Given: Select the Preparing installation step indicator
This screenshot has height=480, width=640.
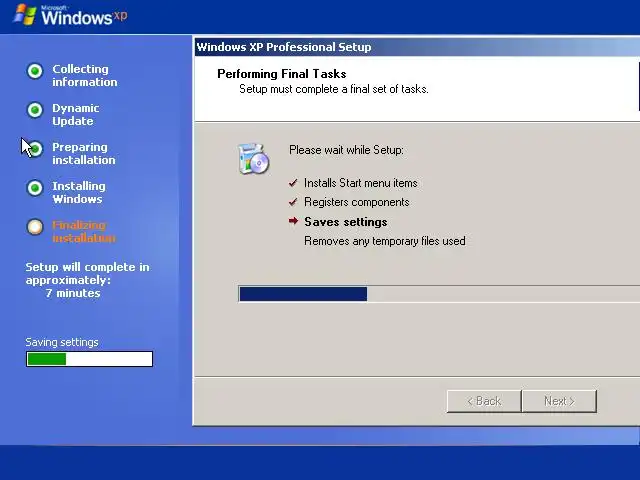Looking at the screenshot, I should (35, 149).
